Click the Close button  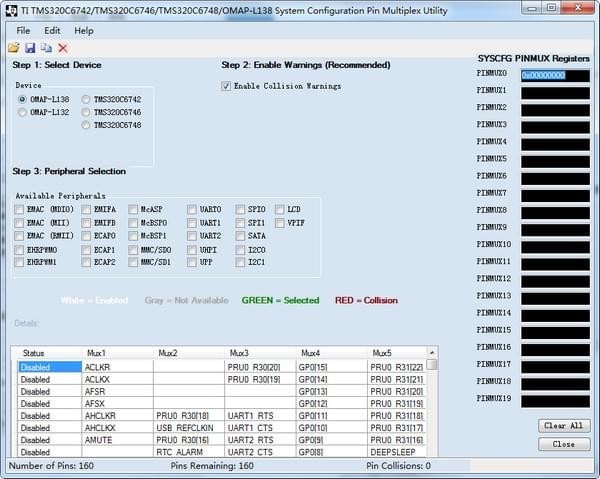click(563, 444)
